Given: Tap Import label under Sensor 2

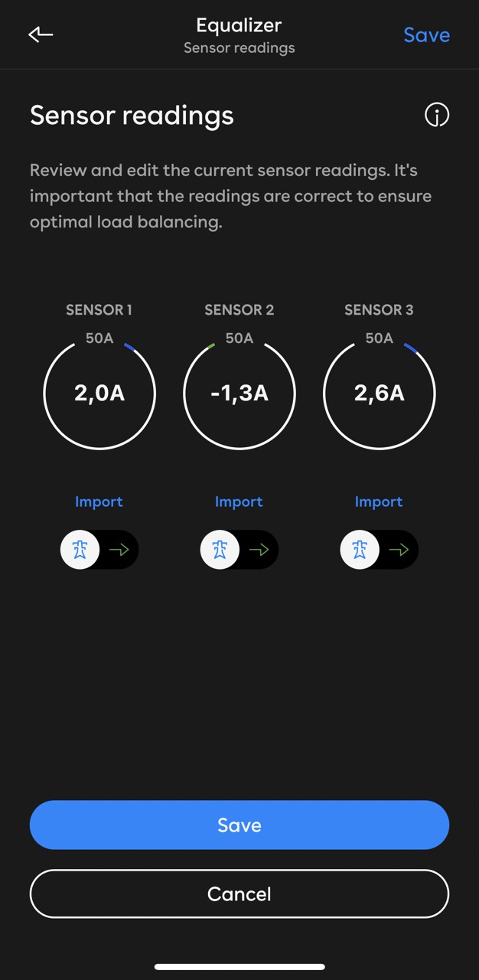Looking at the screenshot, I should [x=239, y=502].
